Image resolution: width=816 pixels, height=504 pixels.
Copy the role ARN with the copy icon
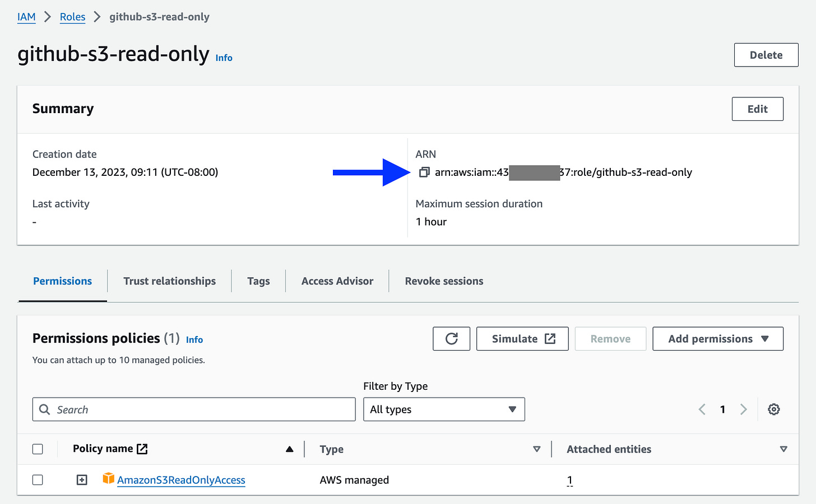(424, 172)
